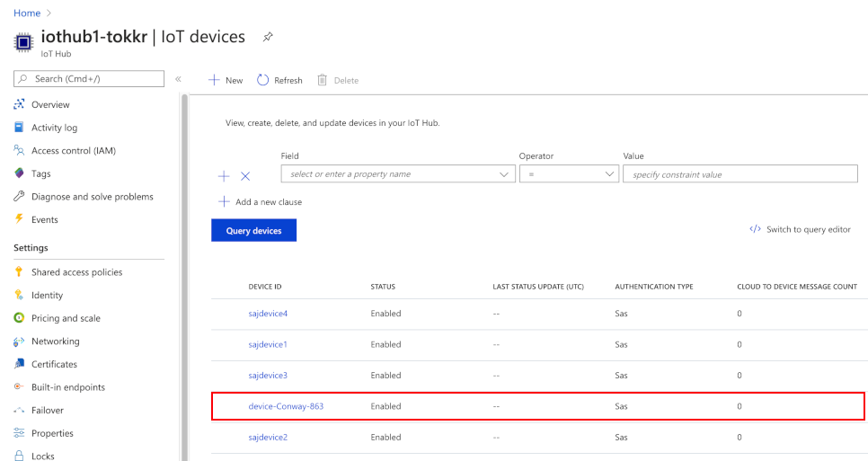
Task: Open device sajdevice2
Action: tap(268, 438)
